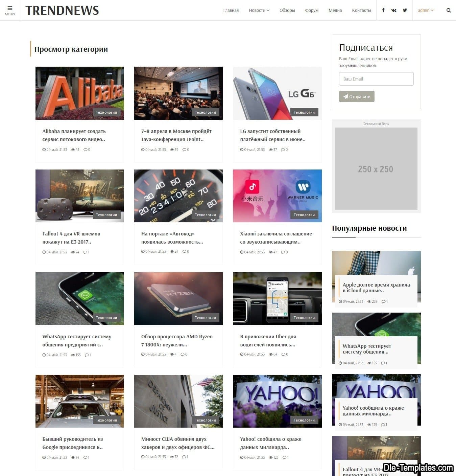Expand the admin user dropdown
456x476 pixels.
(x=426, y=10)
